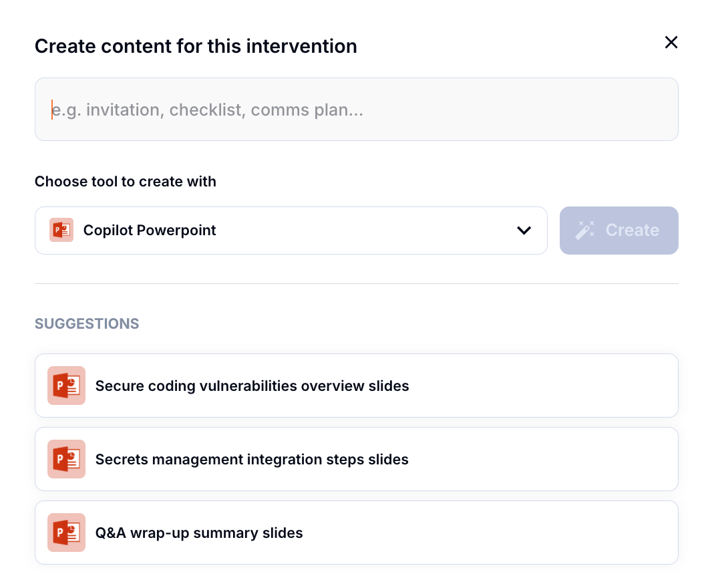This screenshot has width=712, height=588.
Task: Close the create content dialog
Action: 671,43
